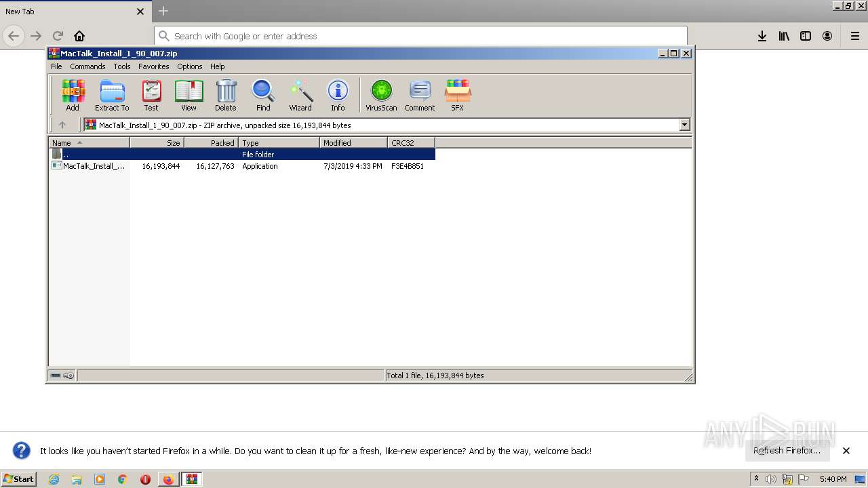Screen dimensions: 868x488
Task: Click the Extract To toolbar icon
Action: [x=112, y=95]
